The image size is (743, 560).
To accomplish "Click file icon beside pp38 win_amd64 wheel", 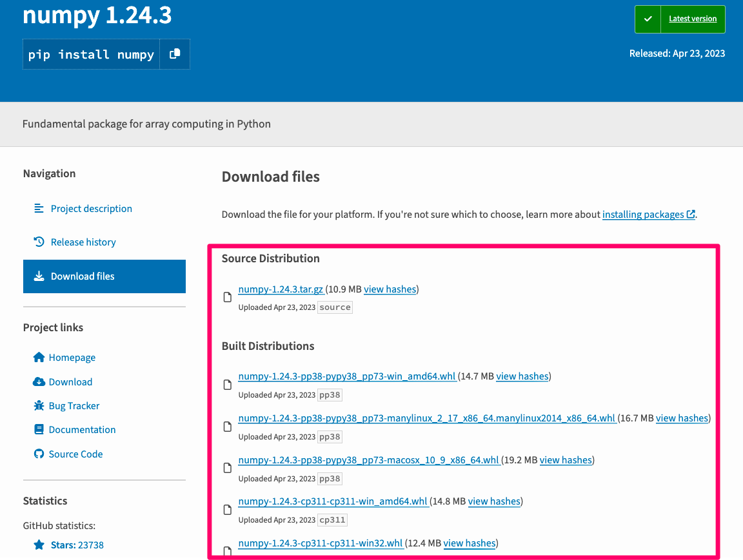I will click(228, 385).
